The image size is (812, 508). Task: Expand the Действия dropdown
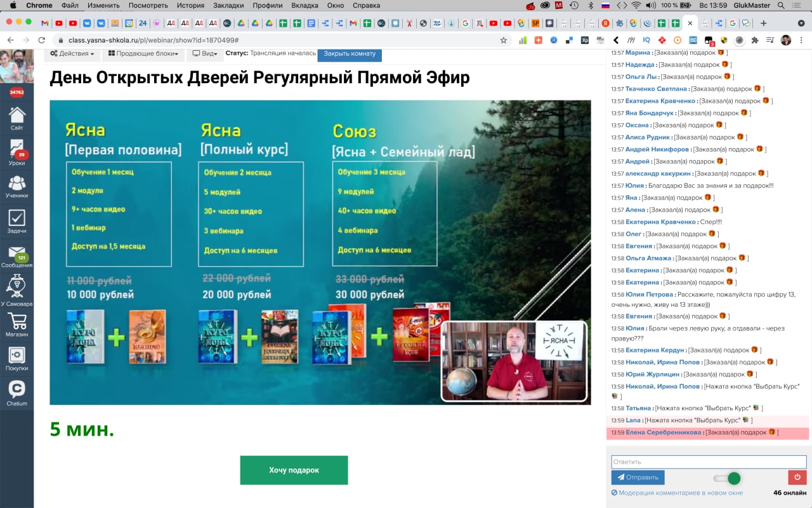[x=72, y=54]
